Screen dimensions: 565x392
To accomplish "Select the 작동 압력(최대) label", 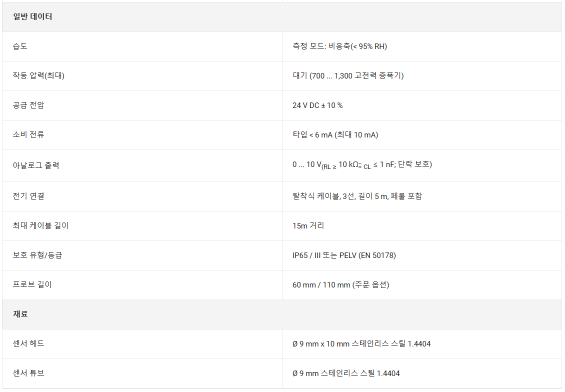I will point(38,75).
